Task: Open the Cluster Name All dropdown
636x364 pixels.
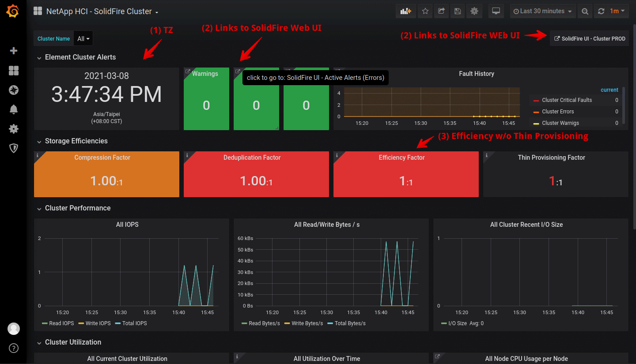Action: [83, 39]
